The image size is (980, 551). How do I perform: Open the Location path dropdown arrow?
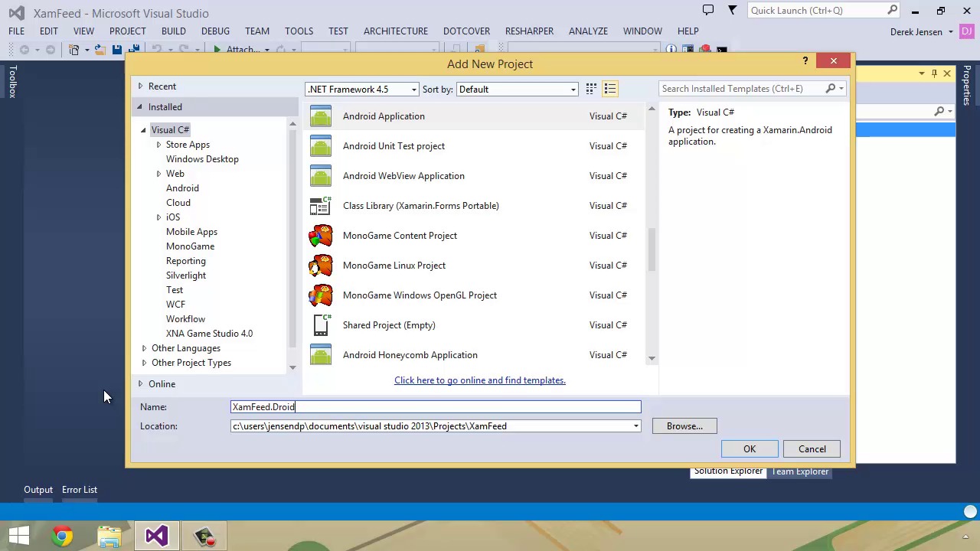click(x=635, y=426)
